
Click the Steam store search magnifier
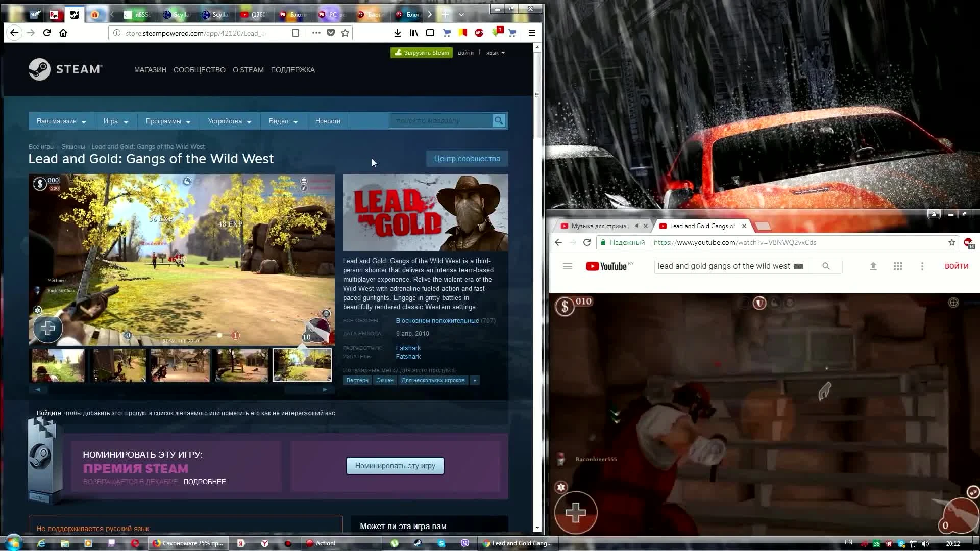[499, 121]
